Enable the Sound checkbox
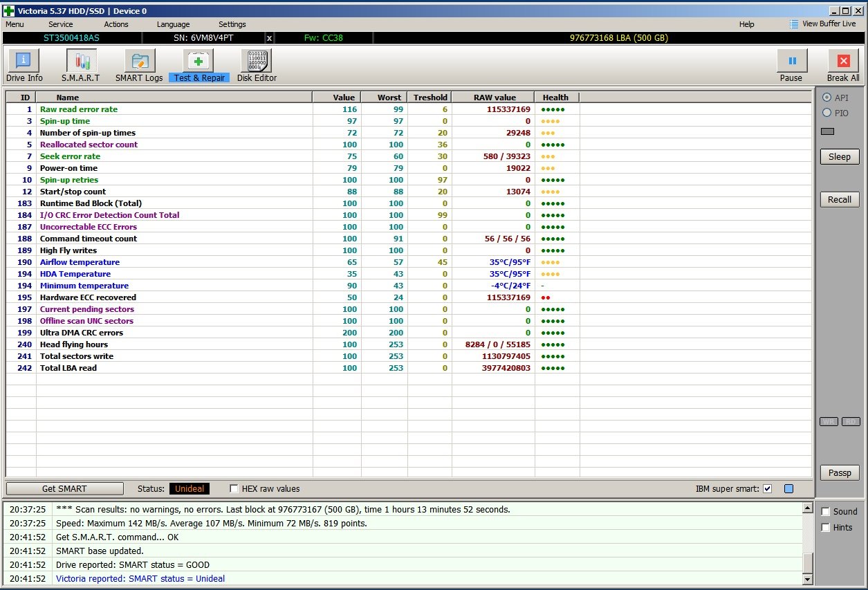The image size is (868, 590). click(825, 512)
